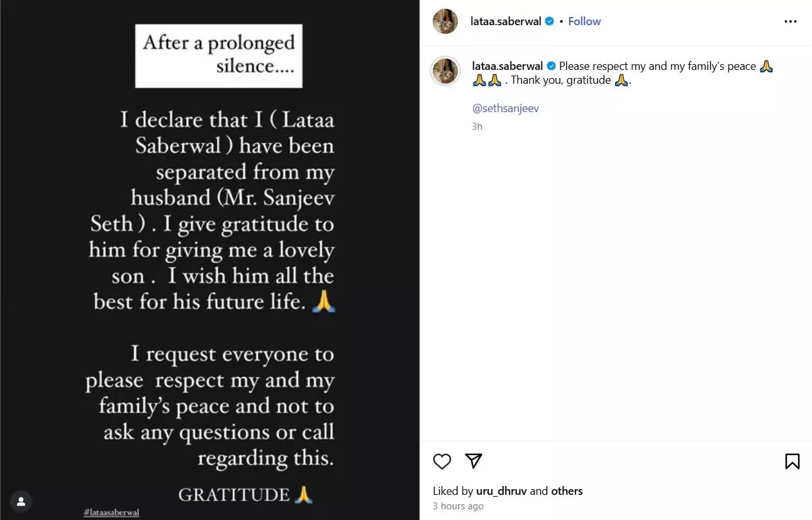Show the list of others who liked
Viewport: 812px width, 520px height.
(x=567, y=491)
